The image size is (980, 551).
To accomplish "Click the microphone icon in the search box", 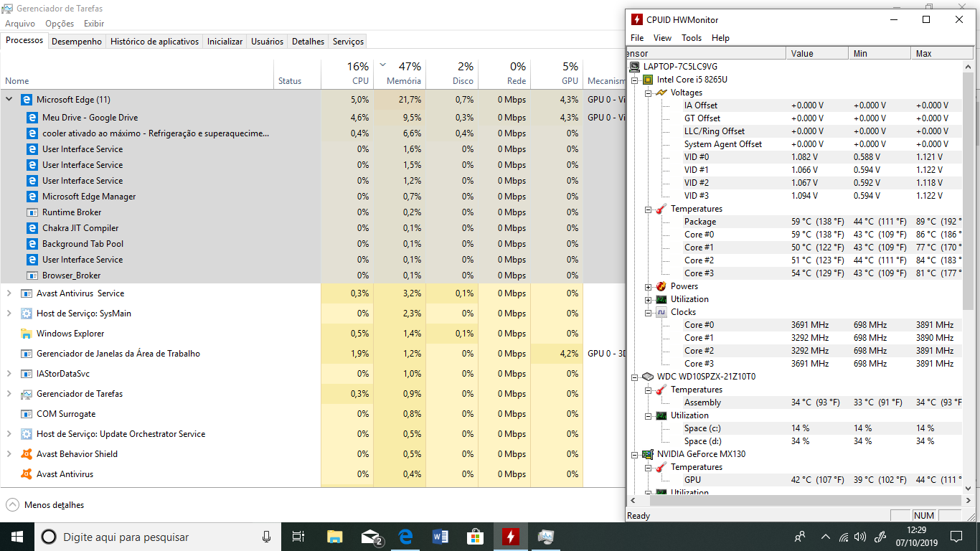I will (x=266, y=537).
